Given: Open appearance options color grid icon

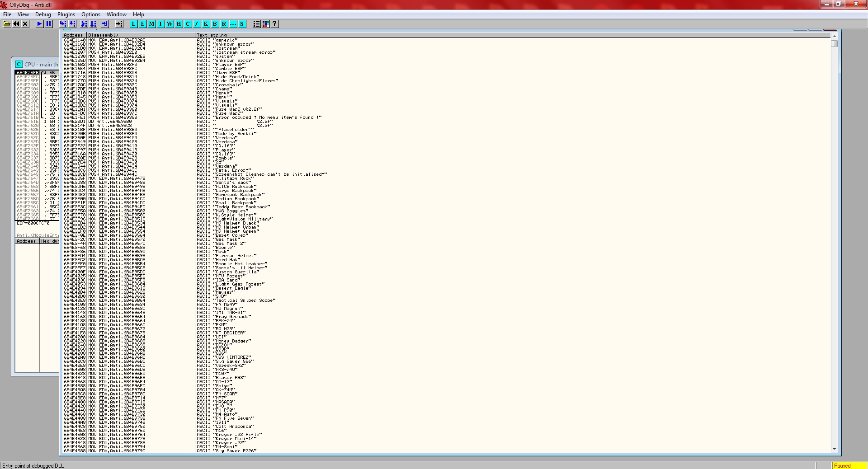Looking at the screenshot, I should pyautogui.click(x=266, y=24).
